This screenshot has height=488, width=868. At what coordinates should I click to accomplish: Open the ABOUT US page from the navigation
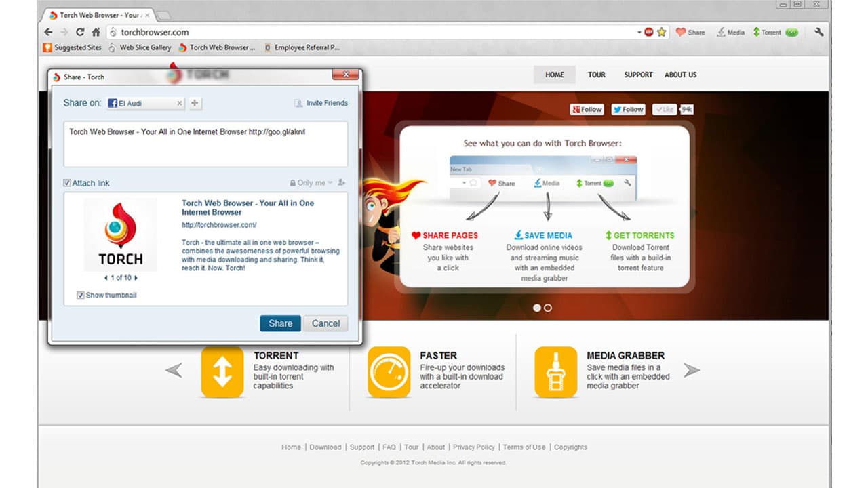(680, 75)
